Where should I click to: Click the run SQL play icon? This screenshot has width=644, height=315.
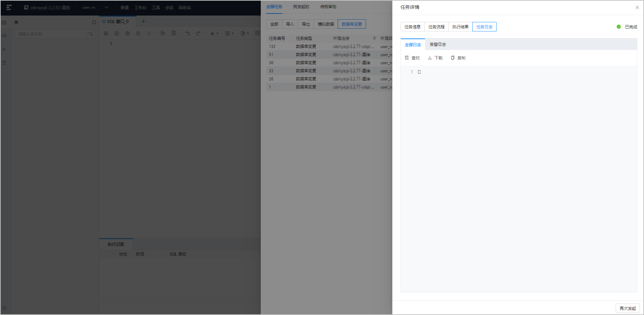[x=106, y=33]
